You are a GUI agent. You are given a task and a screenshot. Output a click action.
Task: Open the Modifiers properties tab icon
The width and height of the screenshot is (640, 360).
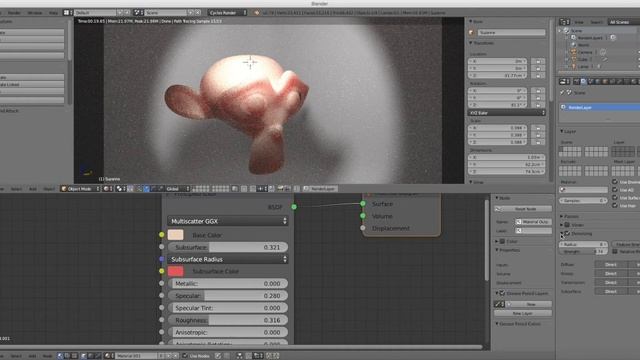(620, 82)
